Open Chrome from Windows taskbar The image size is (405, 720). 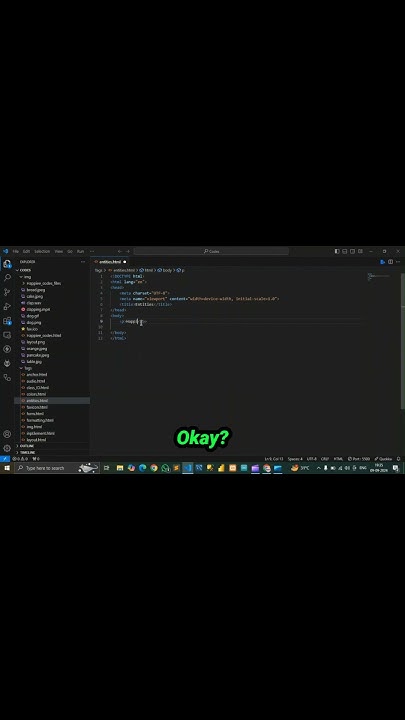154,468
